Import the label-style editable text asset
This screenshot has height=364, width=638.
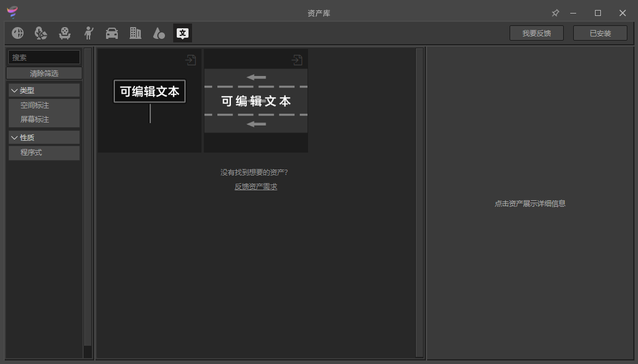pyautogui.click(x=190, y=60)
